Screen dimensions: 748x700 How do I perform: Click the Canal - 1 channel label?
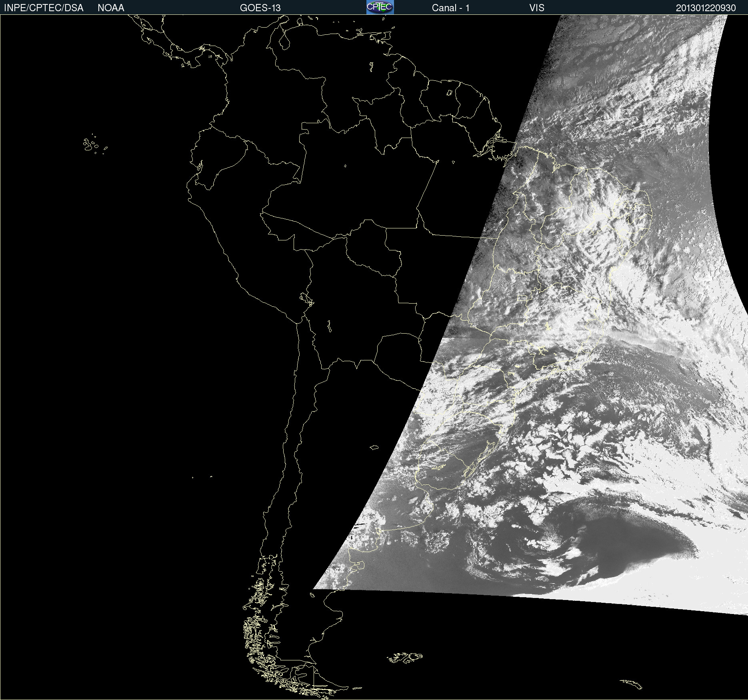(450, 8)
